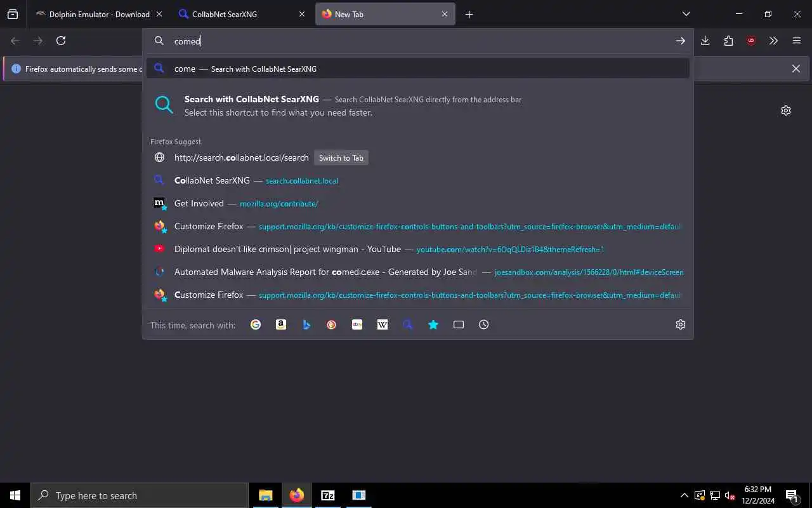Open first Customize Firefox suggestion
The image size is (812, 508).
click(x=418, y=226)
